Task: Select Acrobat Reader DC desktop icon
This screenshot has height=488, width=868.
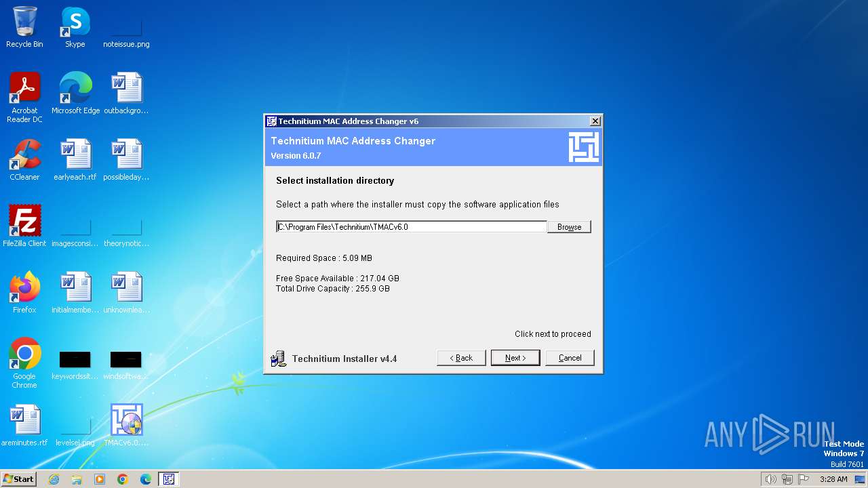Action: 24,98
